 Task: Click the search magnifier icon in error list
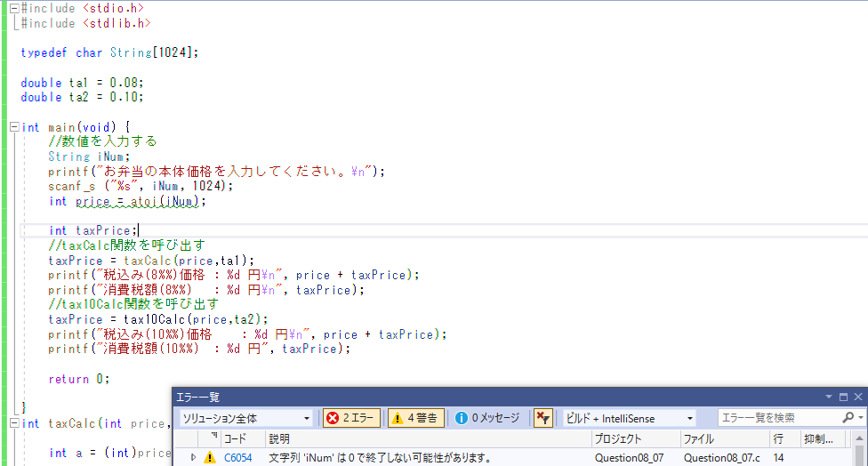click(848, 418)
